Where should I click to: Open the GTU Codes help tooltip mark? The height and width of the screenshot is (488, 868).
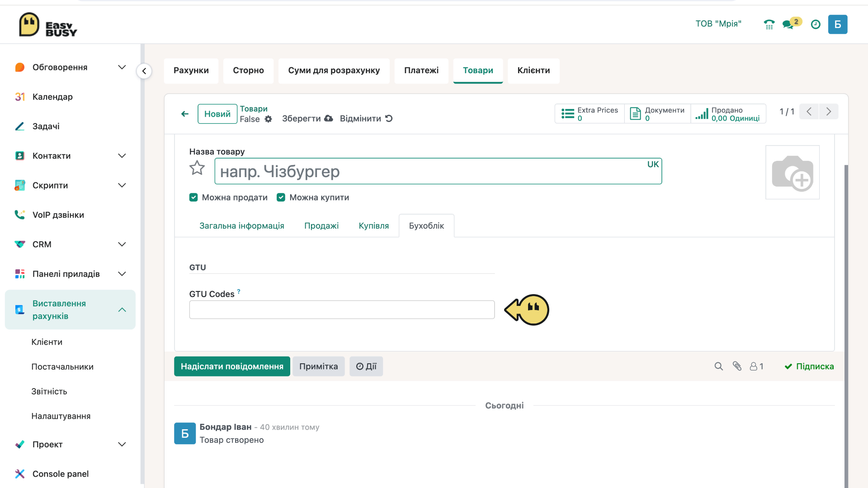[239, 291]
